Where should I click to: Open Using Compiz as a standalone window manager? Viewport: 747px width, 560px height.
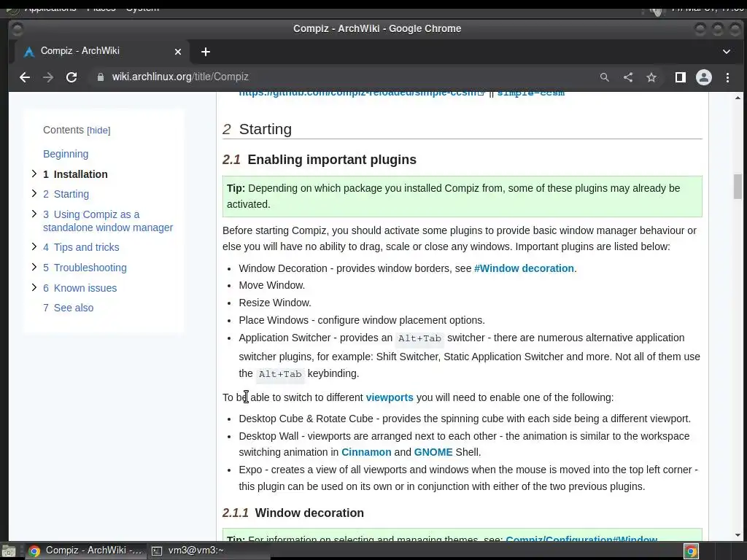[108, 221]
